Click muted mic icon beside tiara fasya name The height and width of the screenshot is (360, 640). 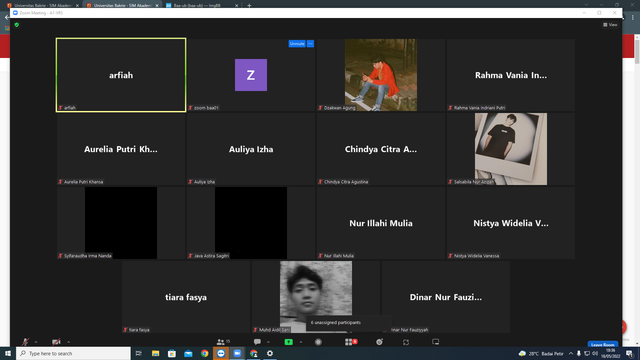point(125,330)
